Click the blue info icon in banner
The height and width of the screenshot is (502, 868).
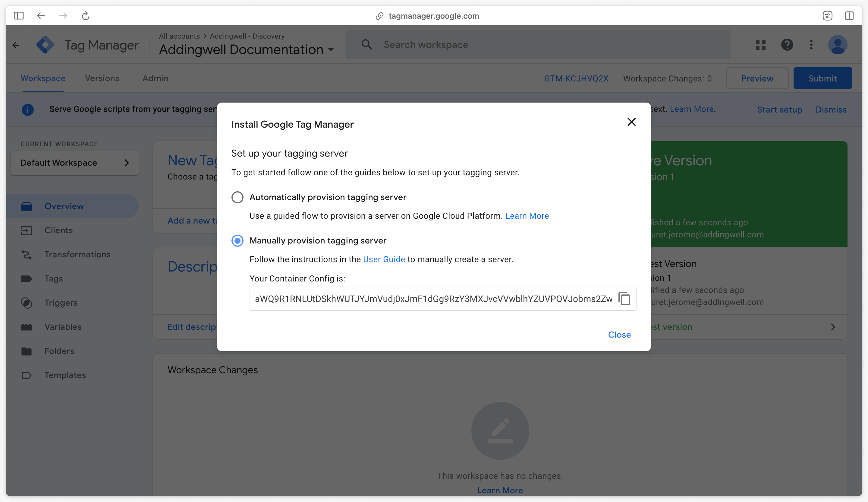(x=27, y=110)
